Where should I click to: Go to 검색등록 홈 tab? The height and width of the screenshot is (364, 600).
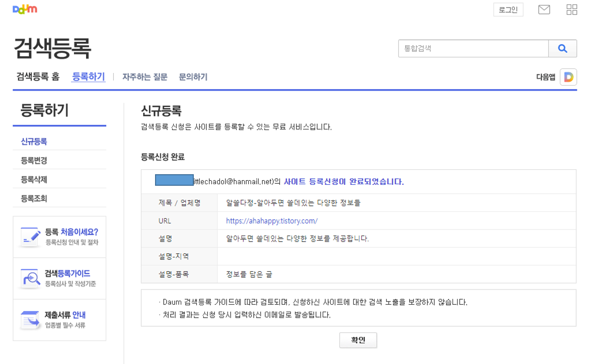click(x=38, y=77)
